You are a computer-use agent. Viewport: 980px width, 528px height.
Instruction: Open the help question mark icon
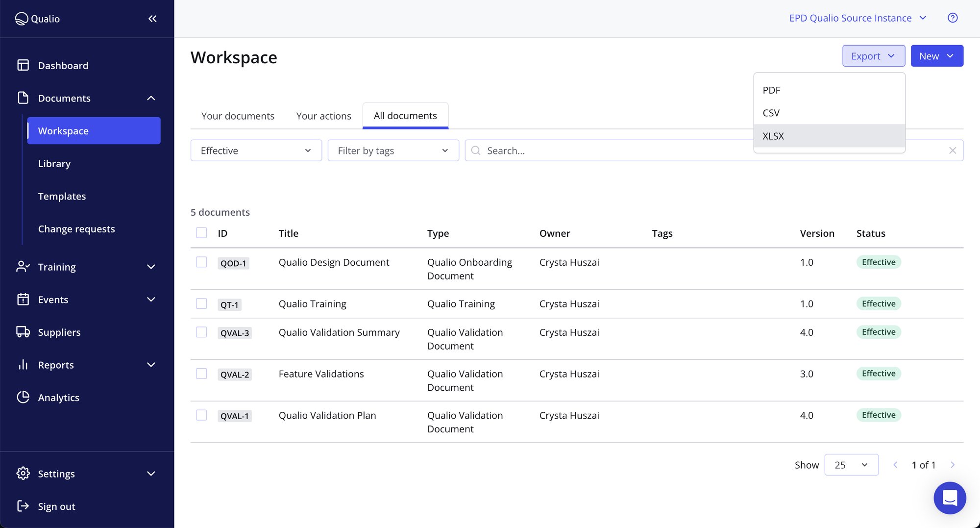[953, 18]
